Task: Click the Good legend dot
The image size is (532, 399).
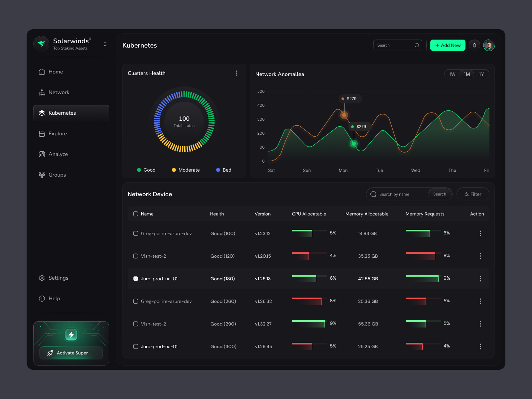Action: (139, 170)
